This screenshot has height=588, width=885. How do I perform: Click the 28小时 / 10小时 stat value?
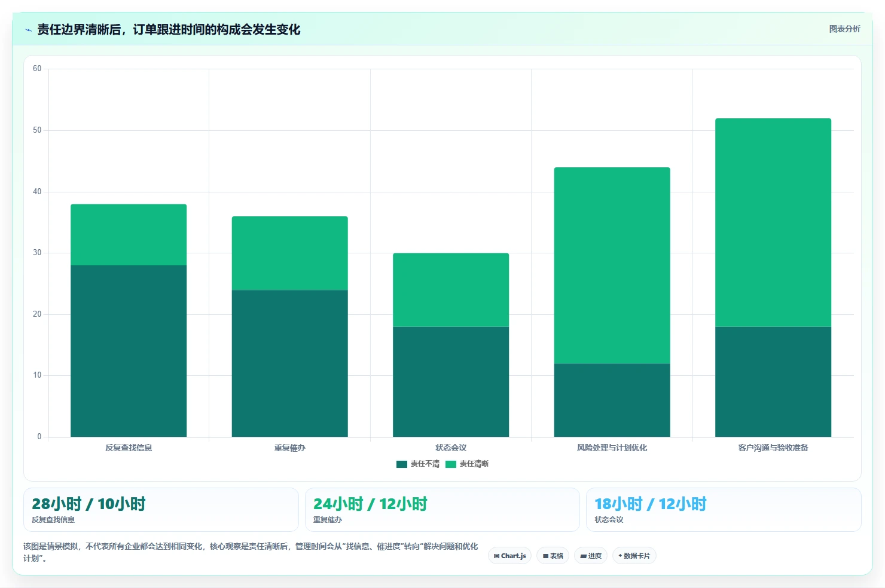coord(89,504)
